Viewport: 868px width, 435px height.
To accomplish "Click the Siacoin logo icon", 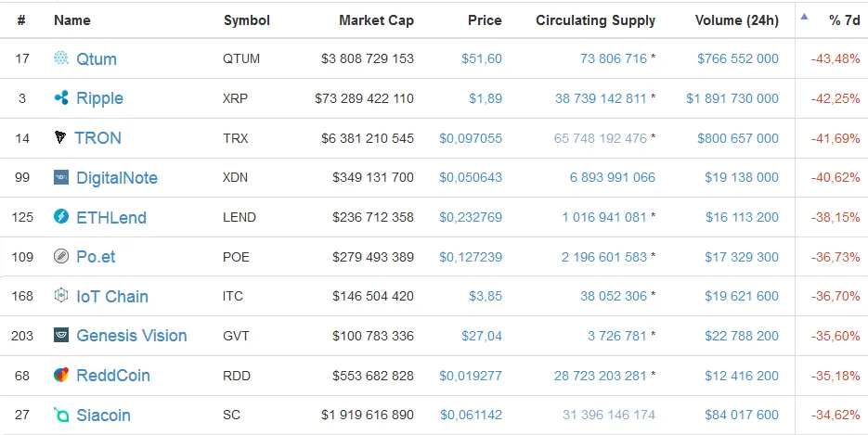I will point(61,415).
